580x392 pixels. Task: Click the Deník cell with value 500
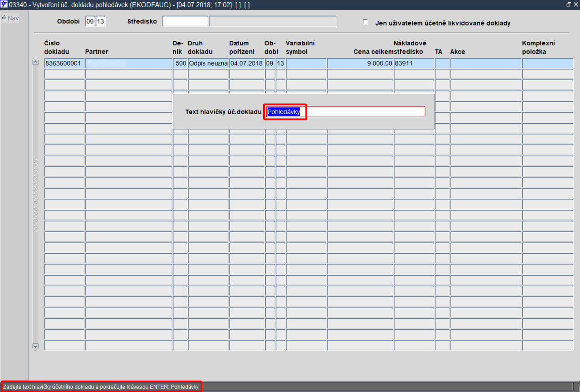180,63
